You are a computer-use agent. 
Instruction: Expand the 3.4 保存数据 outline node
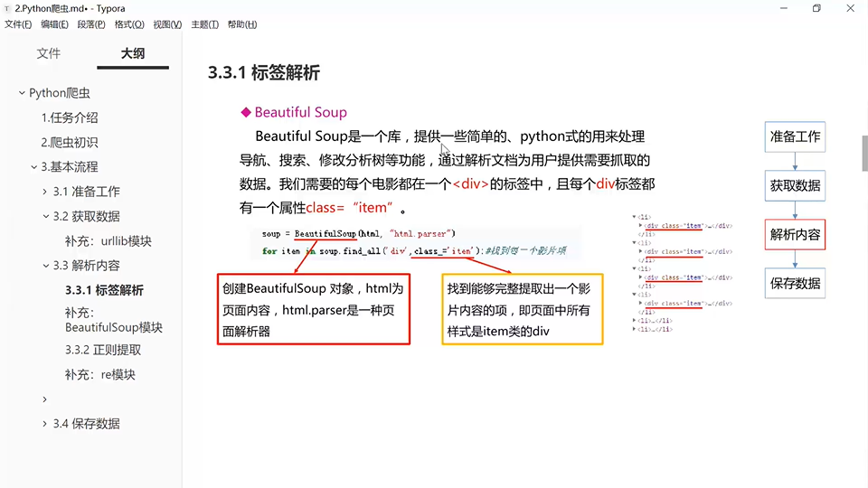[45, 424]
